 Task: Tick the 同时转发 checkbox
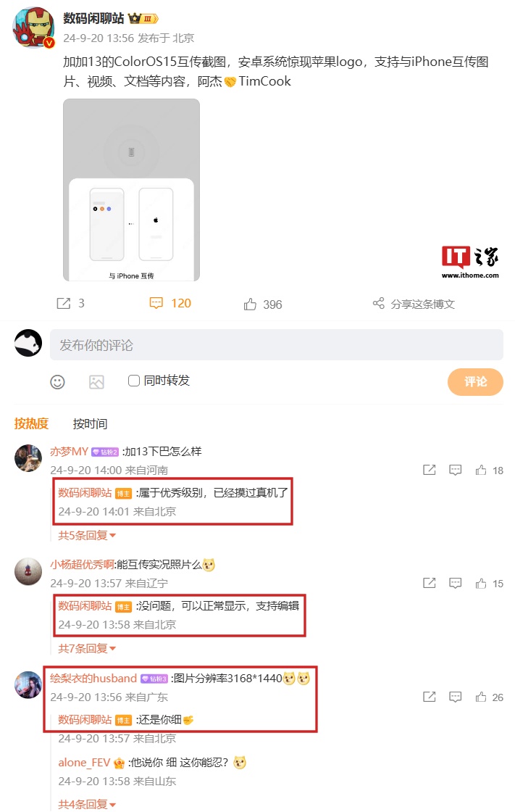point(134,381)
